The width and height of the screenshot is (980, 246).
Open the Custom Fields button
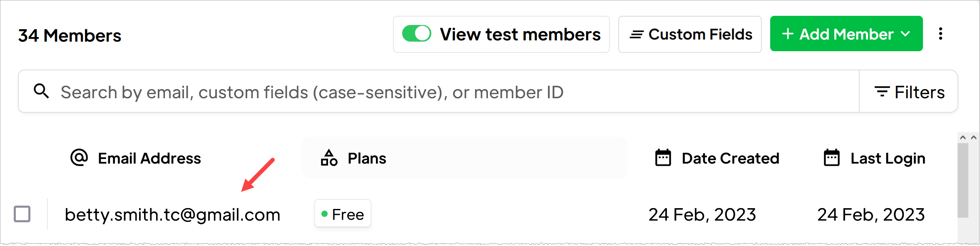click(x=690, y=35)
